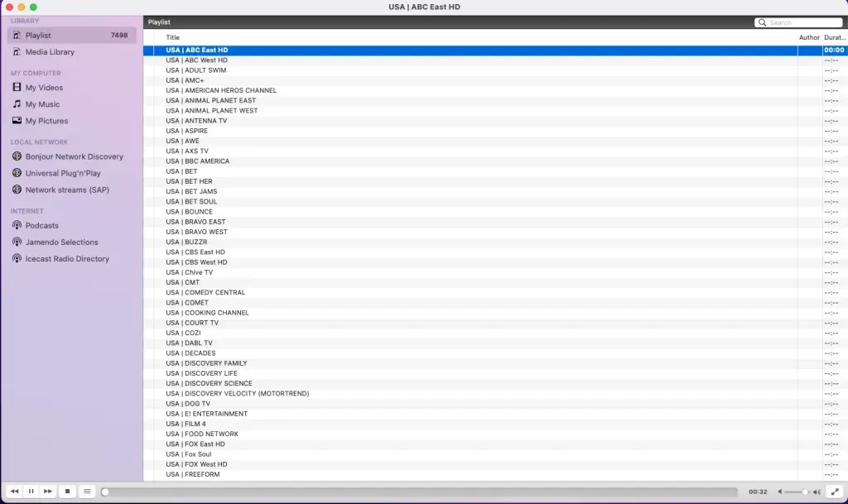Toggle fullscreen mode
This screenshot has height=504, width=848.
[x=836, y=491]
